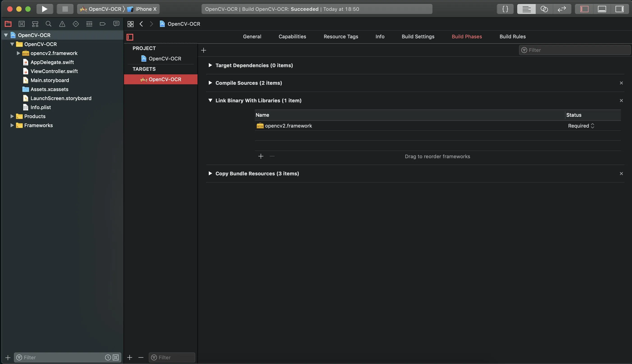Remove the Copy Bundle Resources phase
This screenshot has width=632, height=364.
point(621,174)
